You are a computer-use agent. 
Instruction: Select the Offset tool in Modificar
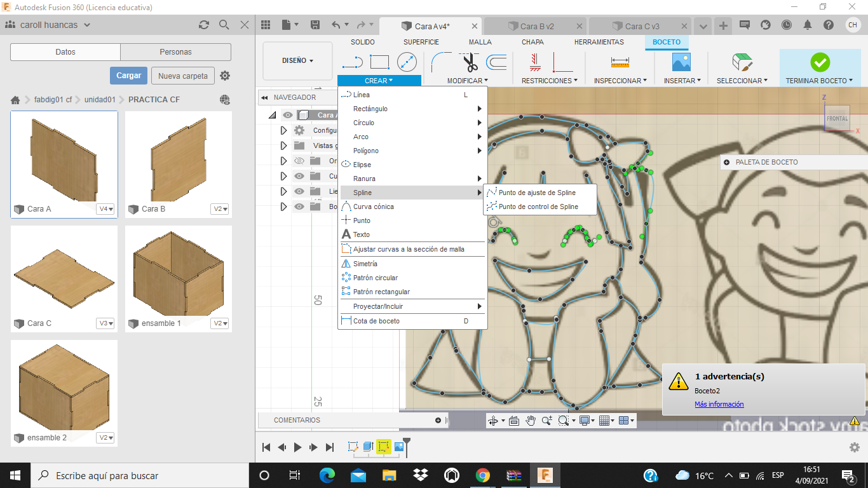(496, 62)
